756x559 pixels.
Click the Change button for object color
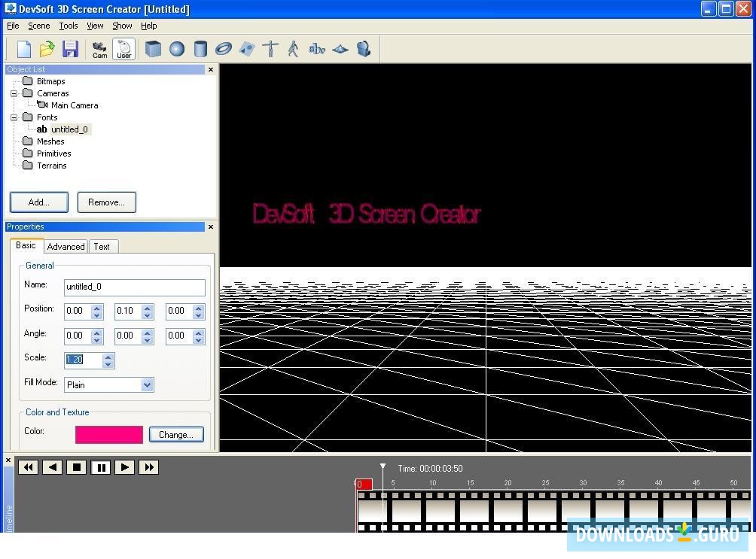click(176, 434)
